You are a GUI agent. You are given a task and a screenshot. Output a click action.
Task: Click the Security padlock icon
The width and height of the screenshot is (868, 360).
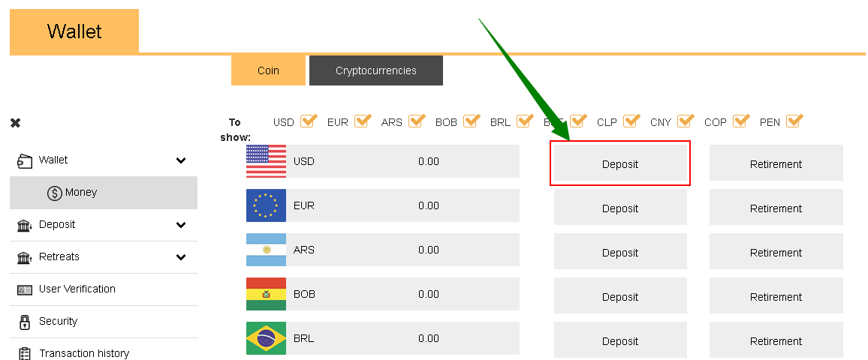click(24, 322)
